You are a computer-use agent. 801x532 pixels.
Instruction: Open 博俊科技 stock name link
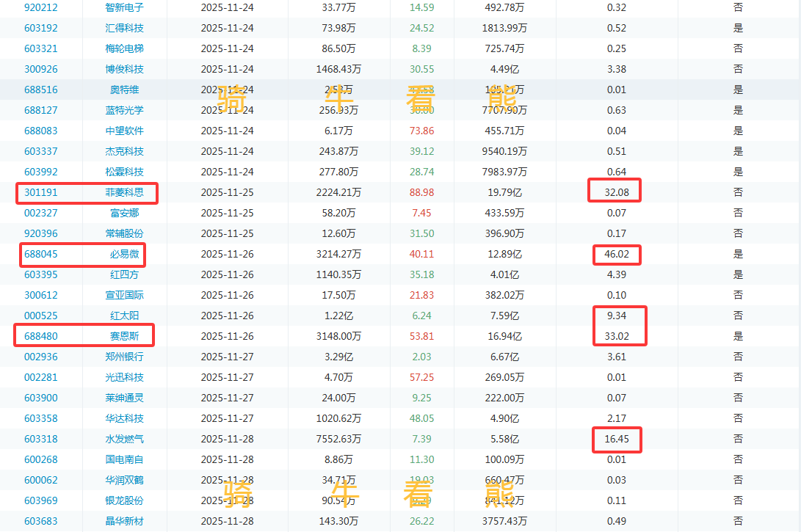124,69
